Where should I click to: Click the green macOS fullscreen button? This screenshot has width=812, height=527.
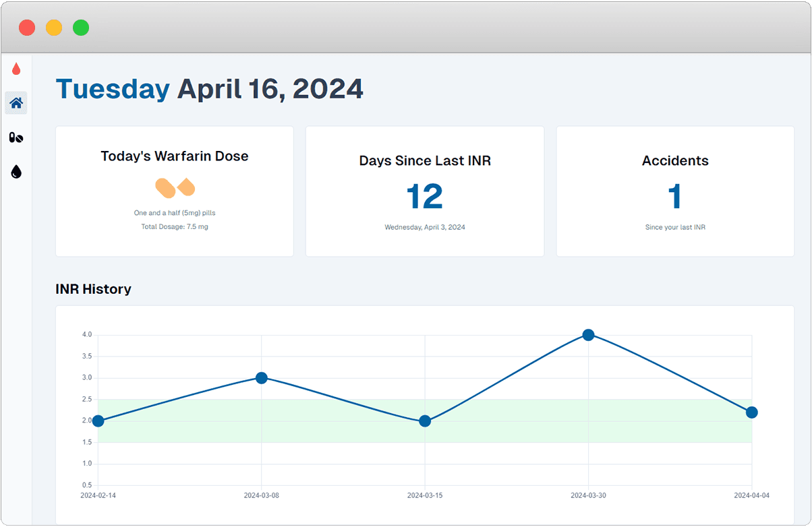[81, 28]
